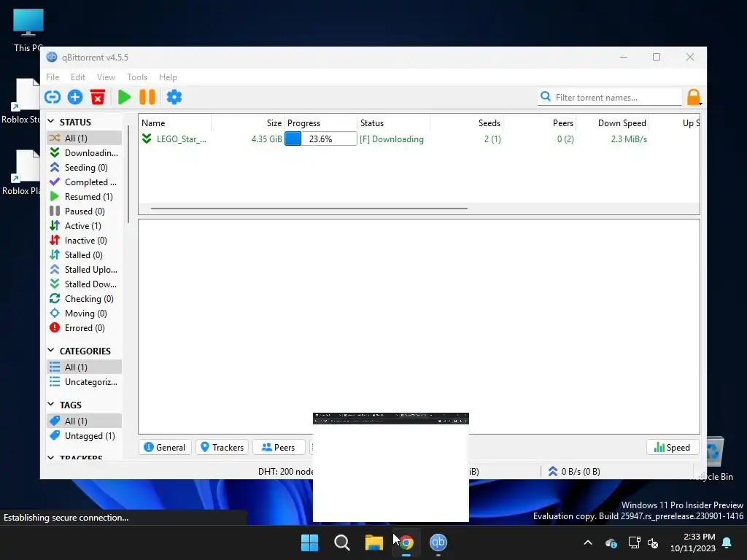Image resolution: width=747 pixels, height=560 pixels.
Task: Select All (1) under Categories
Action: coord(85,367)
